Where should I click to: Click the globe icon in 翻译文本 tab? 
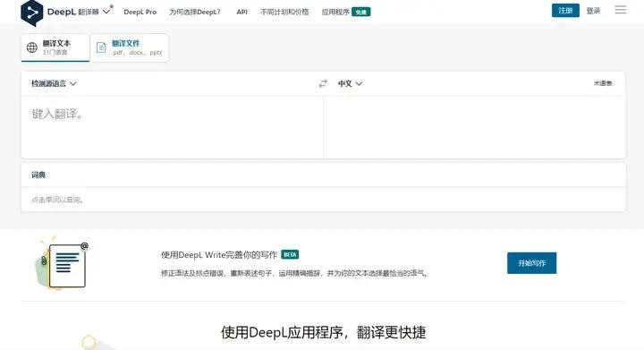pyautogui.click(x=32, y=47)
